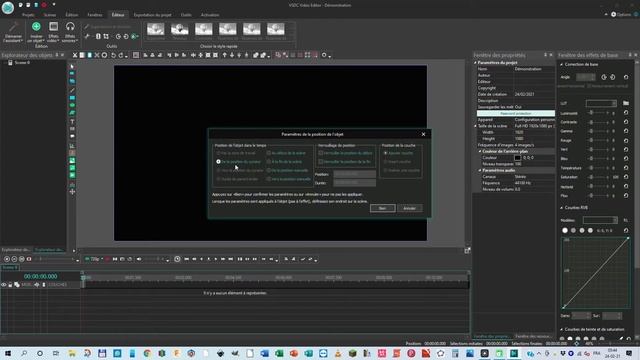
Task: Open the 720p preview quality dropdown
Action: pyautogui.click(x=102, y=259)
